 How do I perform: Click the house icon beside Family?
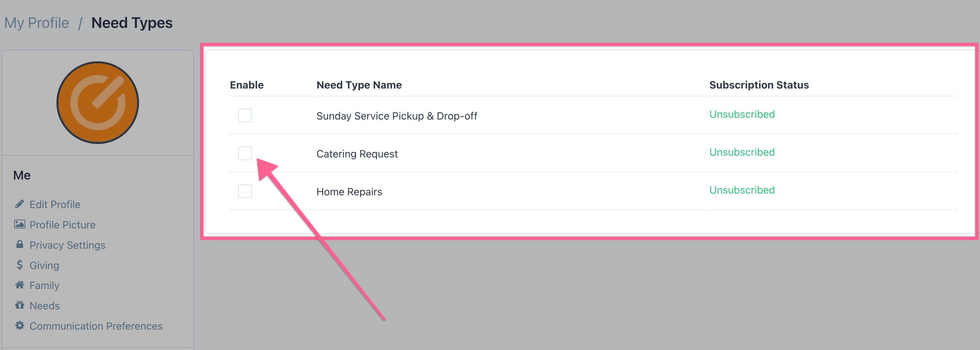tap(19, 285)
